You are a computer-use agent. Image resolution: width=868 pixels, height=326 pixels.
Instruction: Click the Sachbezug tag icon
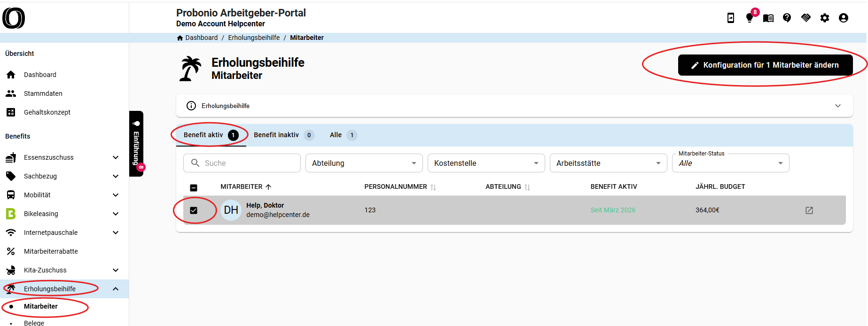(x=11, y=176)
